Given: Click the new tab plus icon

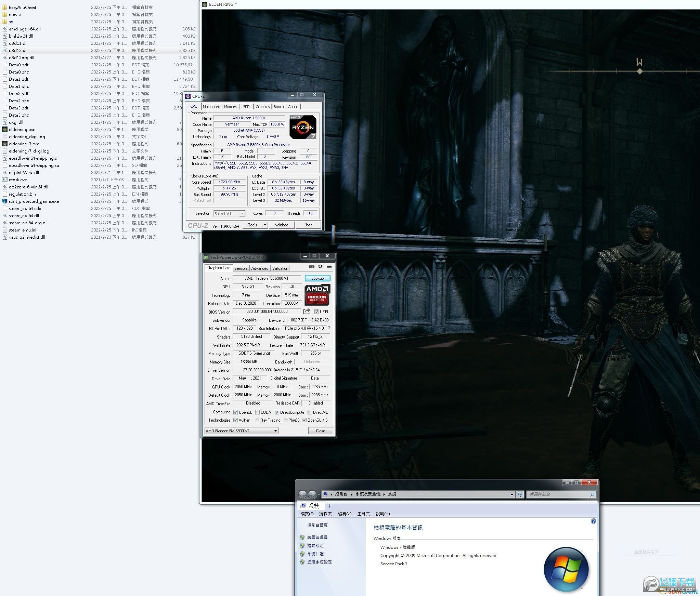Looking at the screenshot, I should (330, 506).
